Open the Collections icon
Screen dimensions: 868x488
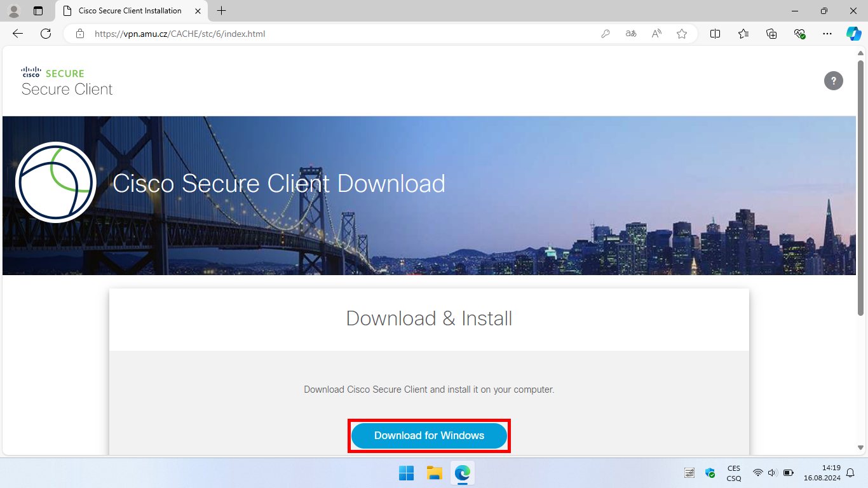[x=771, y=34]
